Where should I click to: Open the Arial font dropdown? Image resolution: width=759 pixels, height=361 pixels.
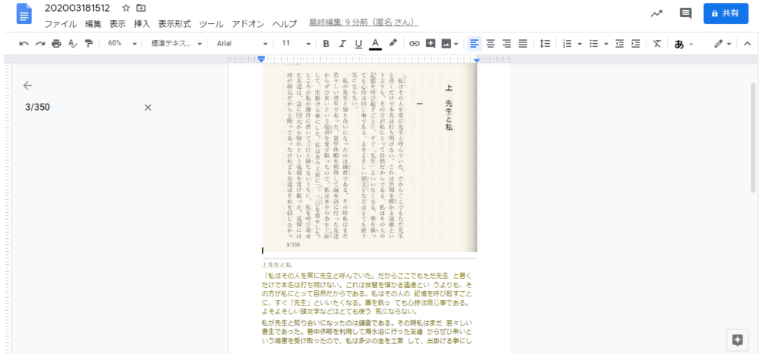[242, 44]
